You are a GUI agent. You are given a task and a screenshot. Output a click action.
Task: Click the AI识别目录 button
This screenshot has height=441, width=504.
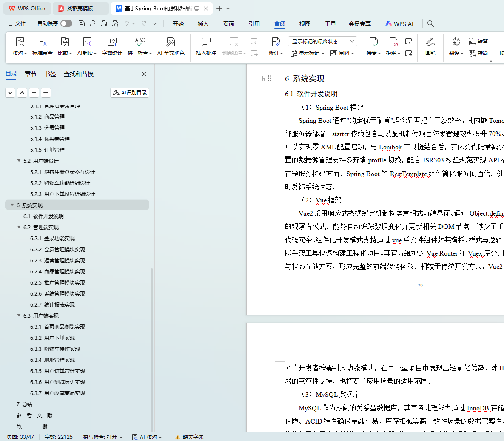click(x=130, y=92)
